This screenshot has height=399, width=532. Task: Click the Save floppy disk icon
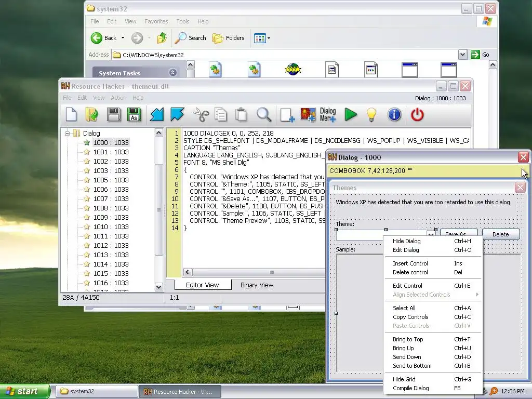pos(114,115)
